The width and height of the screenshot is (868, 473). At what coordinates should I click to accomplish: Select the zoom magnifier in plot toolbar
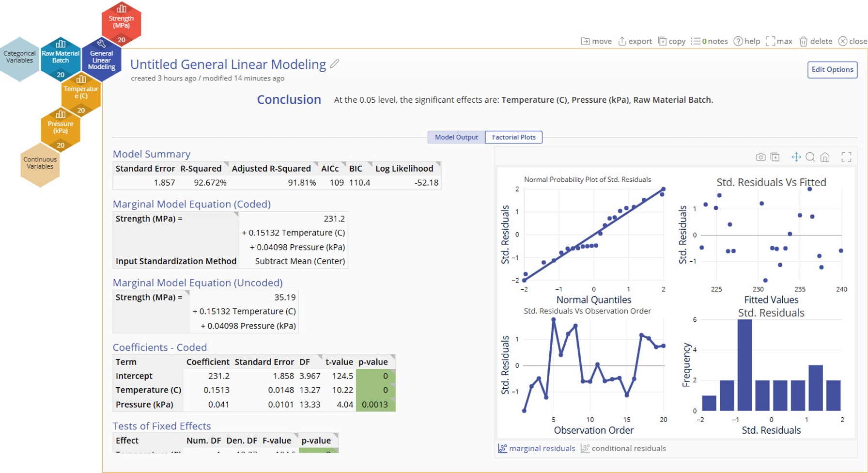[x=810, y=157]
